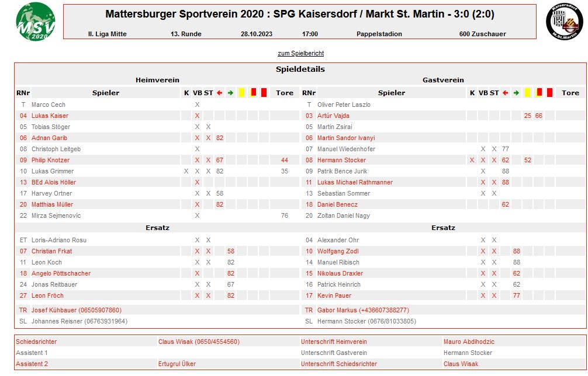This screenshot has width=588, height=376.
Task: Click the match title heading with score 3:0
Action: point(300,14)
